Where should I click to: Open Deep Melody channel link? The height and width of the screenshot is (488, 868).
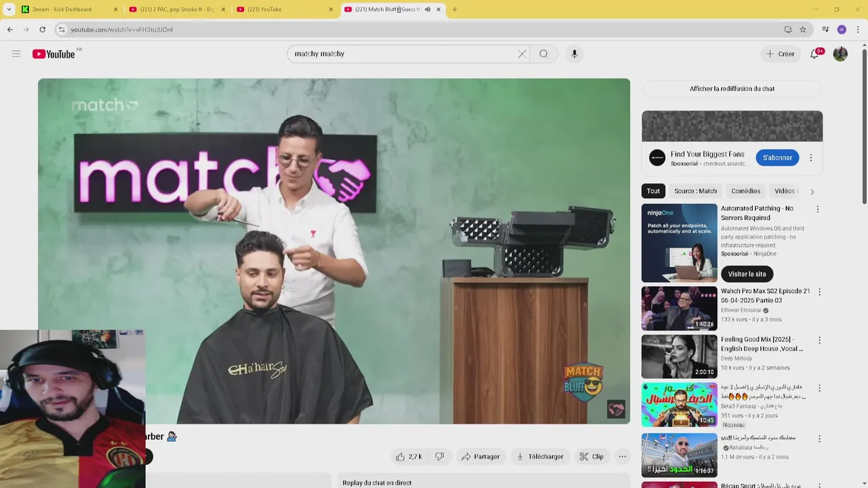736,359
